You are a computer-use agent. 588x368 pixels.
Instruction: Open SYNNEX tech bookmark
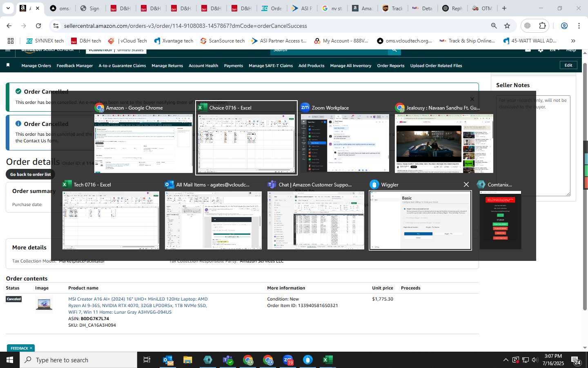(x=45, y=41)
